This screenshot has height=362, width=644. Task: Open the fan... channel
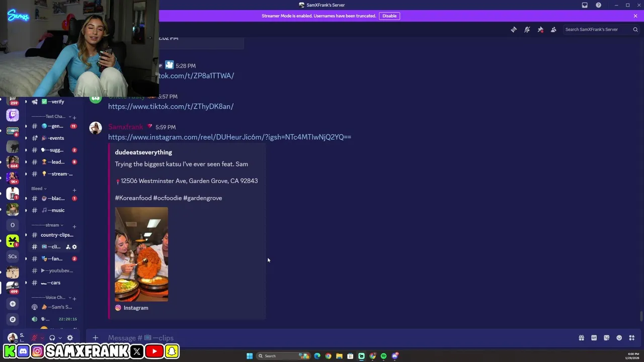point(54,258)
